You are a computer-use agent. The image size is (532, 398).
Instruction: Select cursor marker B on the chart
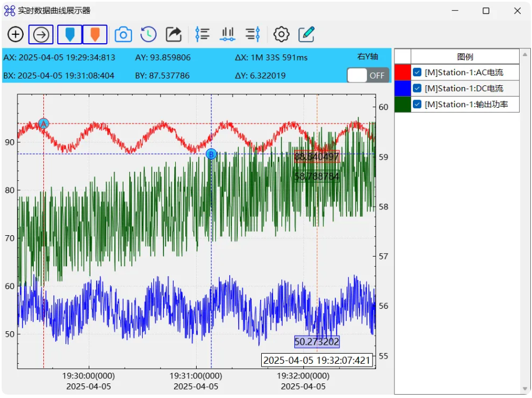point(211,154)
